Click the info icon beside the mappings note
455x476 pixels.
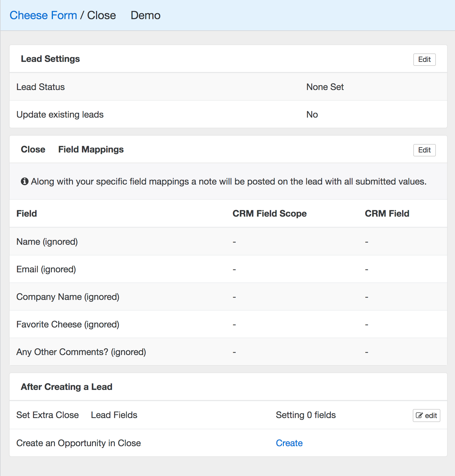point(24,181)
